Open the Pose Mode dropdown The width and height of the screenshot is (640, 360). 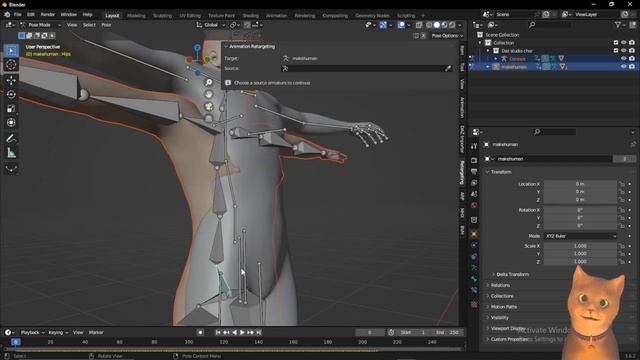tap(40, 25)
